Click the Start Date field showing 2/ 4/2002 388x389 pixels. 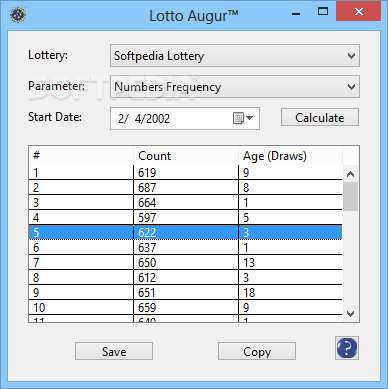point(185,118)
